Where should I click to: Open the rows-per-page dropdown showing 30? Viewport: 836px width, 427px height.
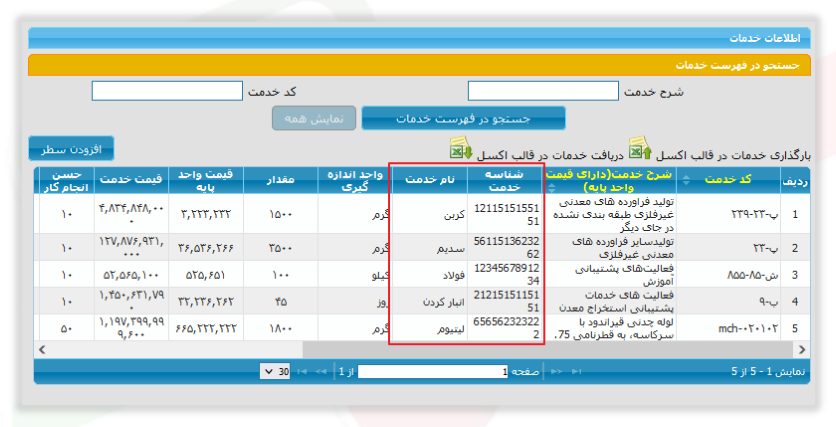click(x=275, y=372)
